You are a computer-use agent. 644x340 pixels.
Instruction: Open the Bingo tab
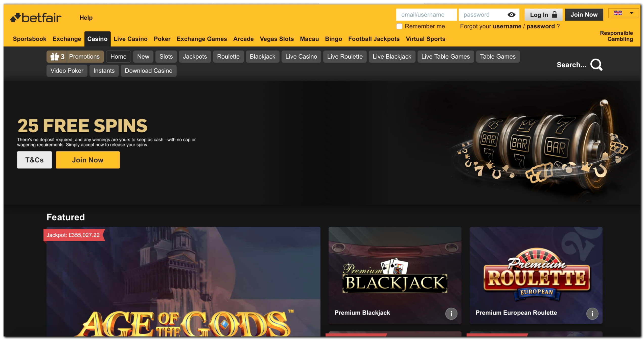333,39
